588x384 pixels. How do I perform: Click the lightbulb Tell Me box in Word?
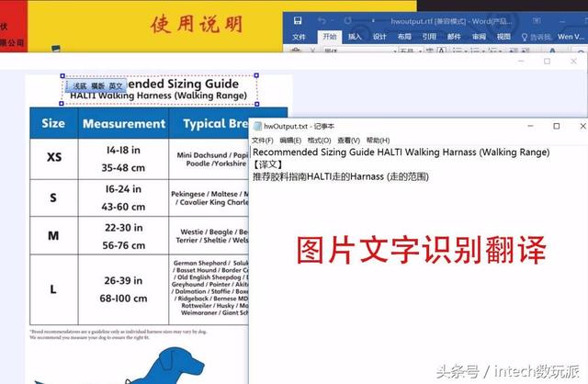[537, 37]
